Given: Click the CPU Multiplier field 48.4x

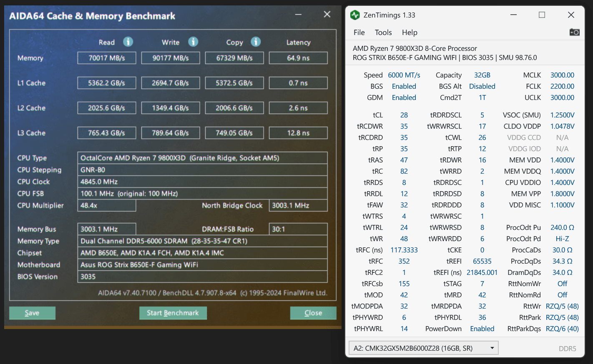Looking at the screenshot, I should [x=107, y=205].
